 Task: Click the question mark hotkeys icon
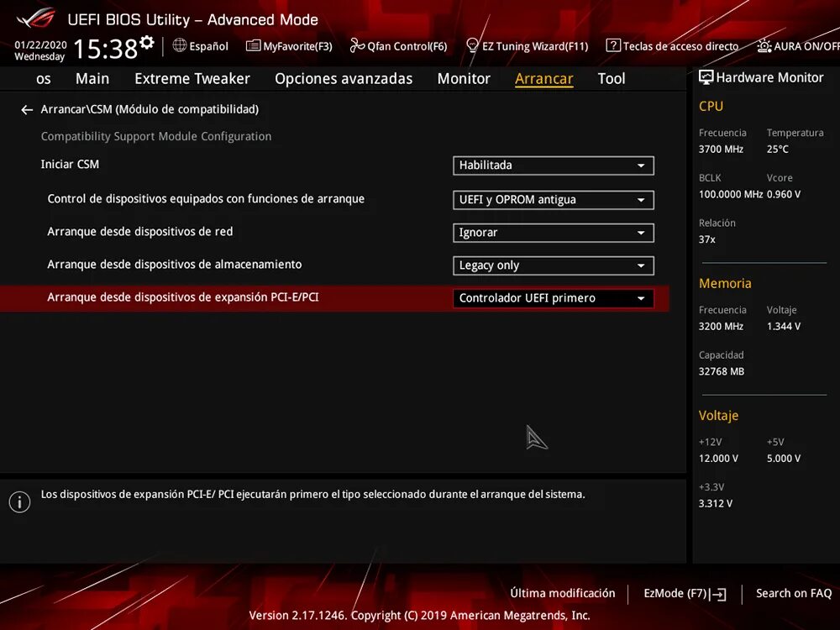pyautogui.click(x=613, y=45)
